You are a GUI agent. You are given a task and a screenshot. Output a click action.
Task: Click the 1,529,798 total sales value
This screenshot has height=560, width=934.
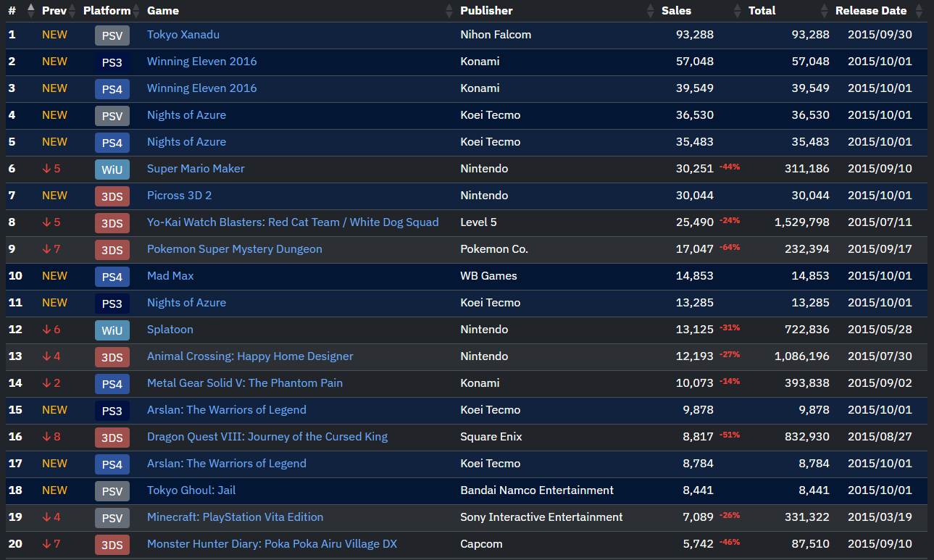pos(802,222)
